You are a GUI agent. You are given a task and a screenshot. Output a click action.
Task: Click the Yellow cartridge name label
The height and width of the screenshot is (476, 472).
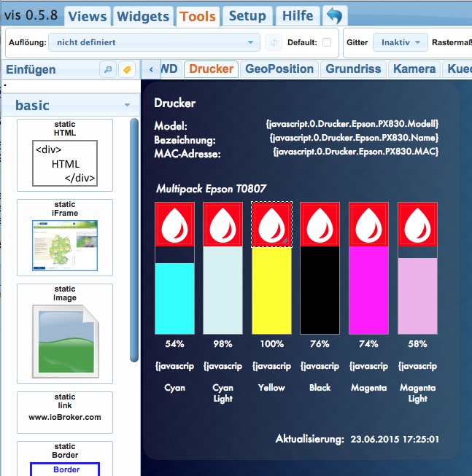pyautogui.click(x=271, y=388)
